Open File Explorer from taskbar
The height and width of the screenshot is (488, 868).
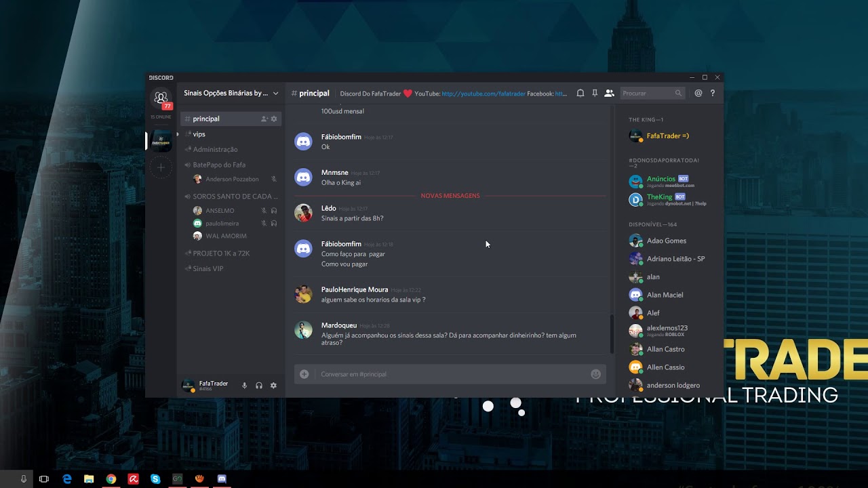89,479
